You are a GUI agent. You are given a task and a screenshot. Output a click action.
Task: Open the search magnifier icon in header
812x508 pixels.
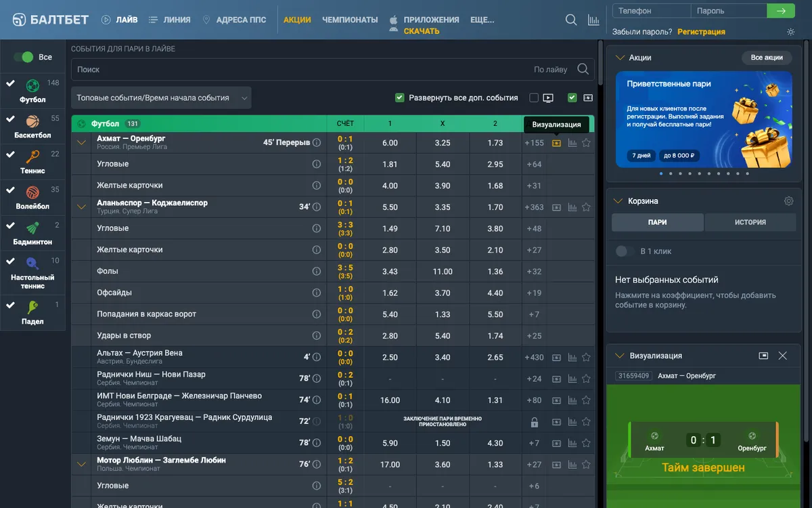pos(571,20)
